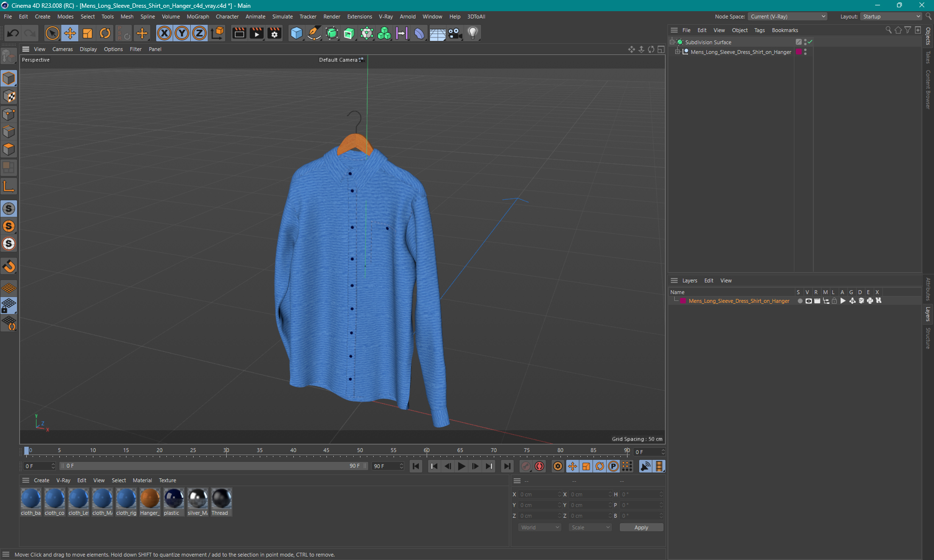
Task: Click the shirt object's magenta layer swatch
Action: 798,52
